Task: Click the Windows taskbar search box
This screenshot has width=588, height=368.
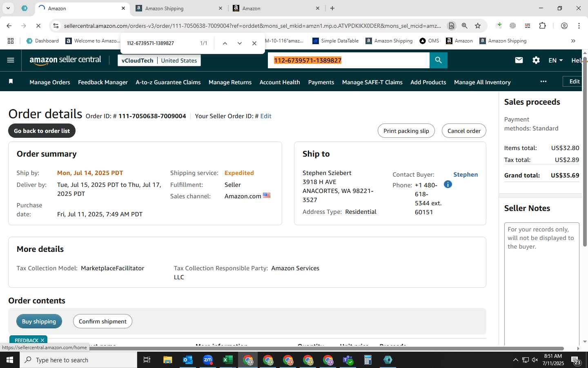Action: tap(78, 360)
